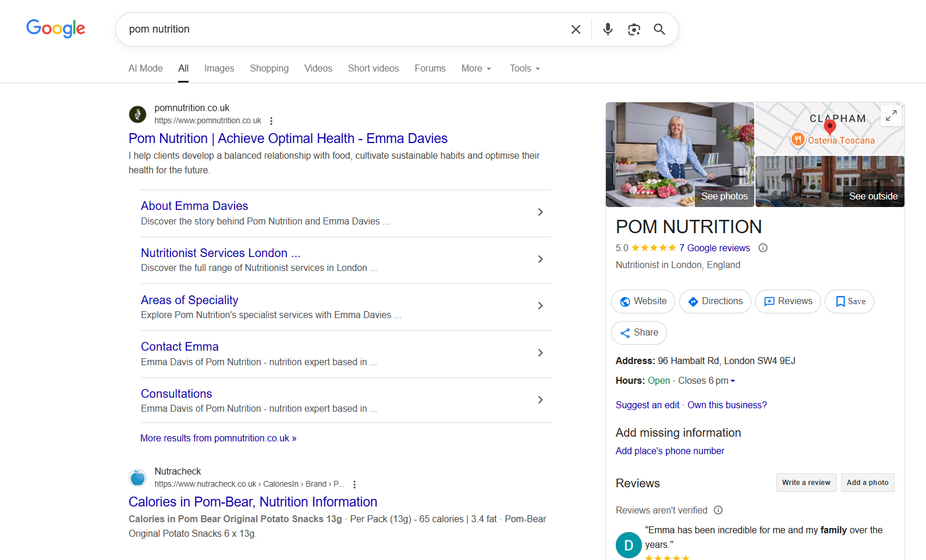This screenshot has width=926, height=560.
Task: Open search by image camera icon
Action: point(634,29)
